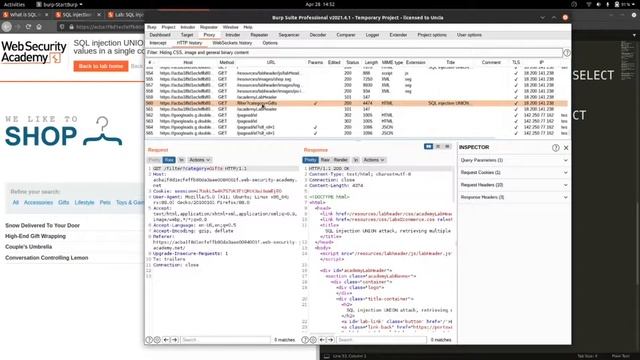
Task: Switch to Logger tab
Action: coord(372,35)
